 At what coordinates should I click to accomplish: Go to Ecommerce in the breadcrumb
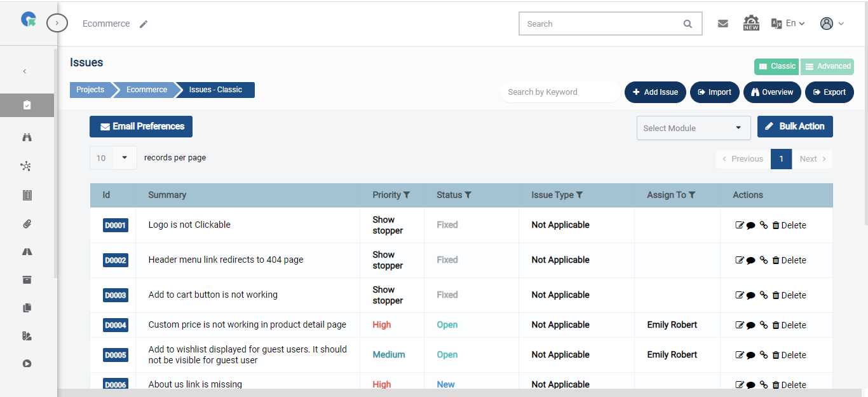click(x=147, y=90)
